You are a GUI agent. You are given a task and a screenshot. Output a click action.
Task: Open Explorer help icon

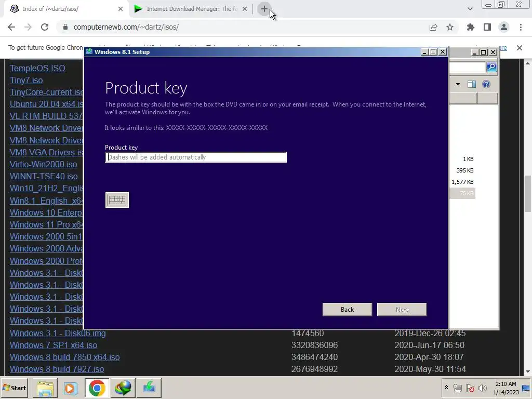486,84
